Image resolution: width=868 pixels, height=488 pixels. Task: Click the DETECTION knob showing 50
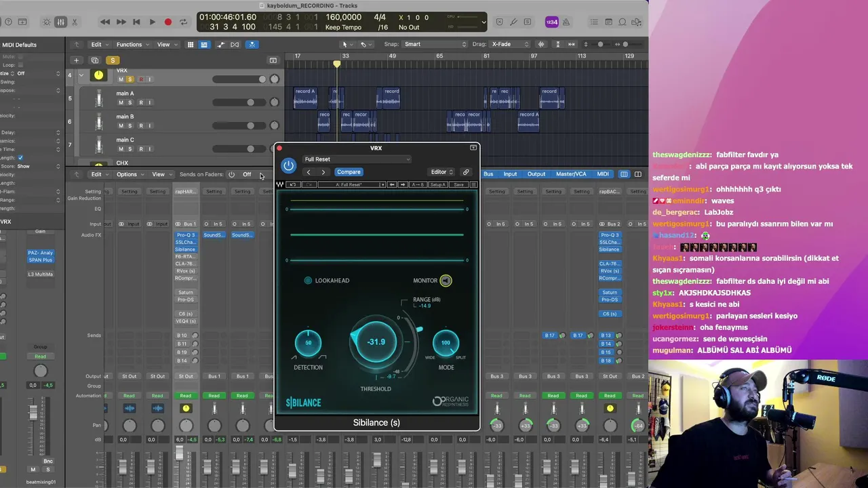(308, 343)
